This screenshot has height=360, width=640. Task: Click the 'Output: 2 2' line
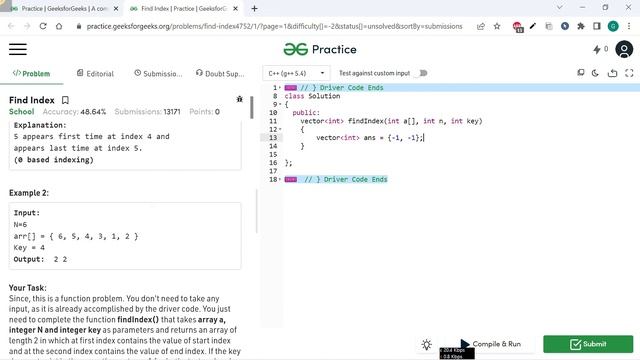coord(40,259)
